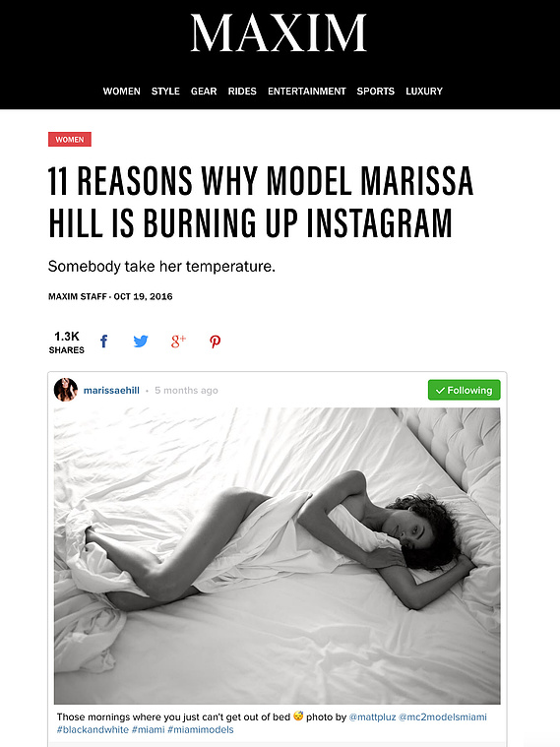Click the red WOMEN category tag
This screenshot has width=560, height=747.
pyautogui.click(x=70, y=139)
